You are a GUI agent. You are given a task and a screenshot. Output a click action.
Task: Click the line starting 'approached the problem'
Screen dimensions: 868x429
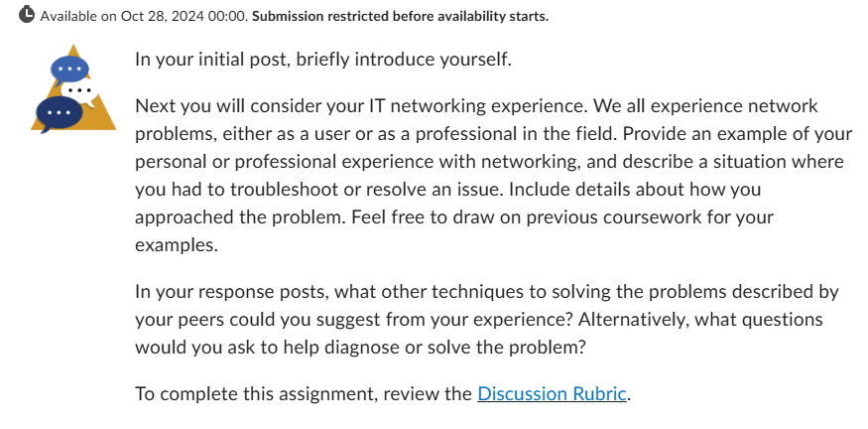tap(454, 216)
